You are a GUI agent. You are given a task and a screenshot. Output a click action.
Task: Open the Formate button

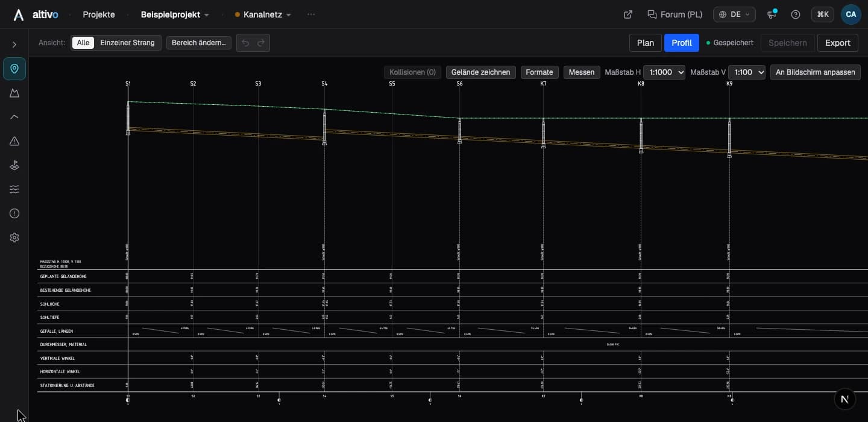tap(539, 72)
